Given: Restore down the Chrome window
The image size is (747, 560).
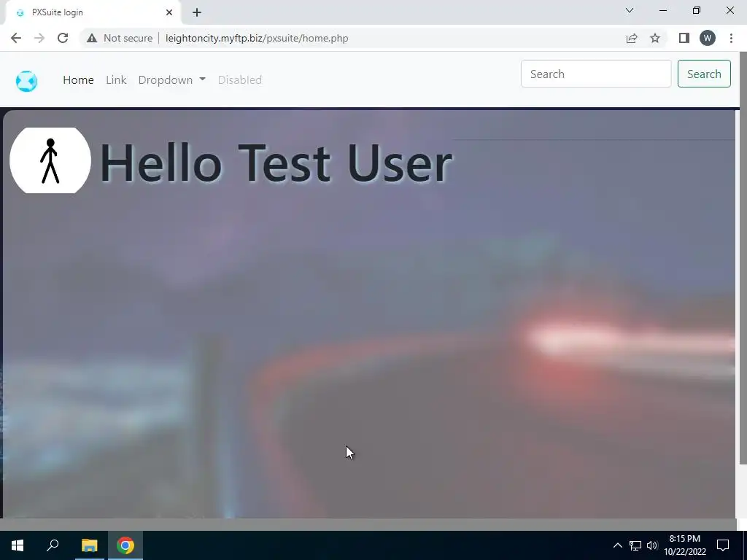Looking at the screenshot, I should [697, 10].
